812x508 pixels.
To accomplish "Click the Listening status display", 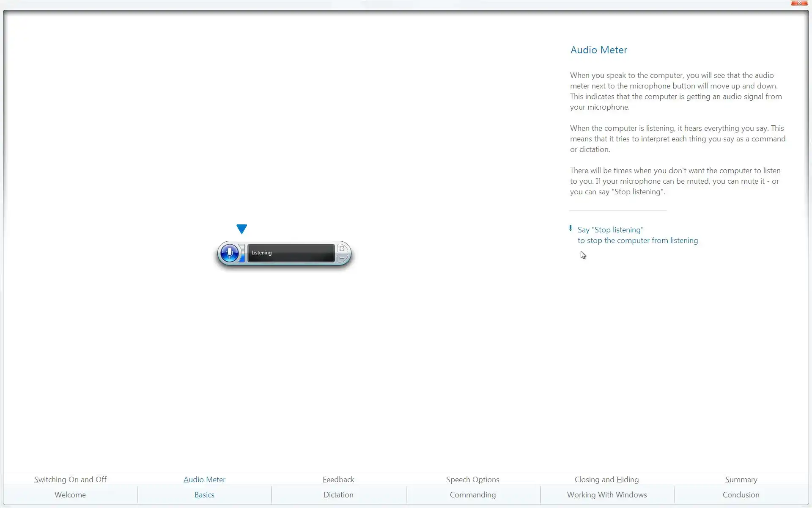I will click(x=291, y=253).
